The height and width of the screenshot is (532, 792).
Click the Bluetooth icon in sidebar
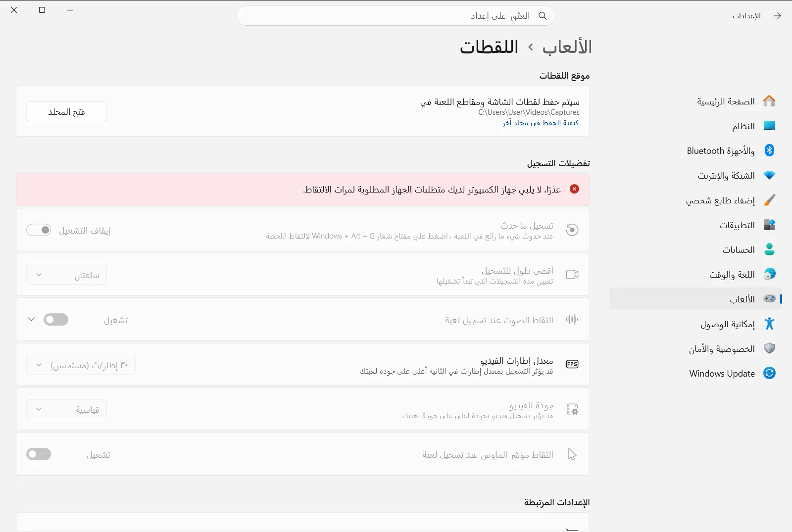pyautogui.click(x=769, y=150)
